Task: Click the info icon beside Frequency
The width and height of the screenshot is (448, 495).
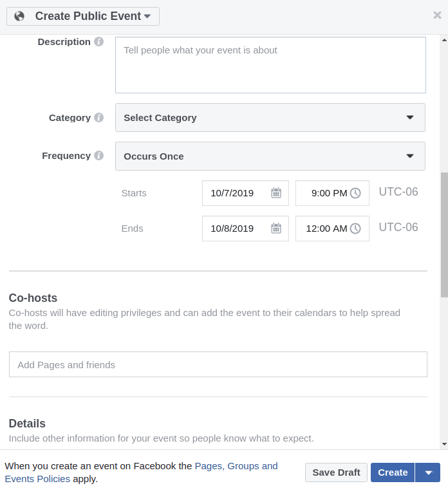Action: point(98,156)
